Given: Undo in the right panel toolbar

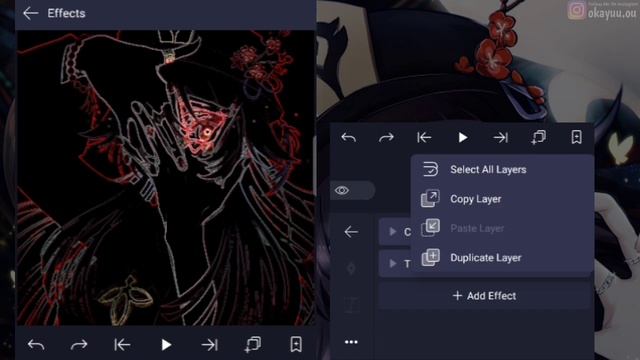Looking at the screenshot, I should [x=349, y=138].
